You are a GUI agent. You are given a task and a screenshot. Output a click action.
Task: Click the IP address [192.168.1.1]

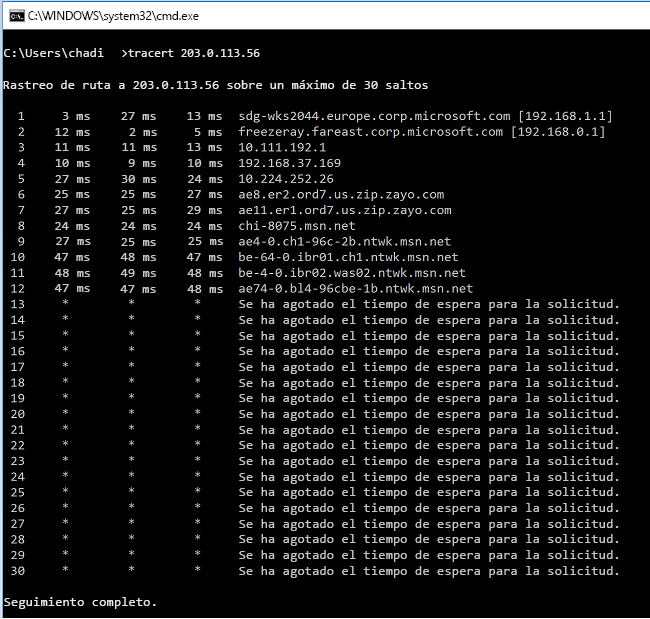click(565, 116)
